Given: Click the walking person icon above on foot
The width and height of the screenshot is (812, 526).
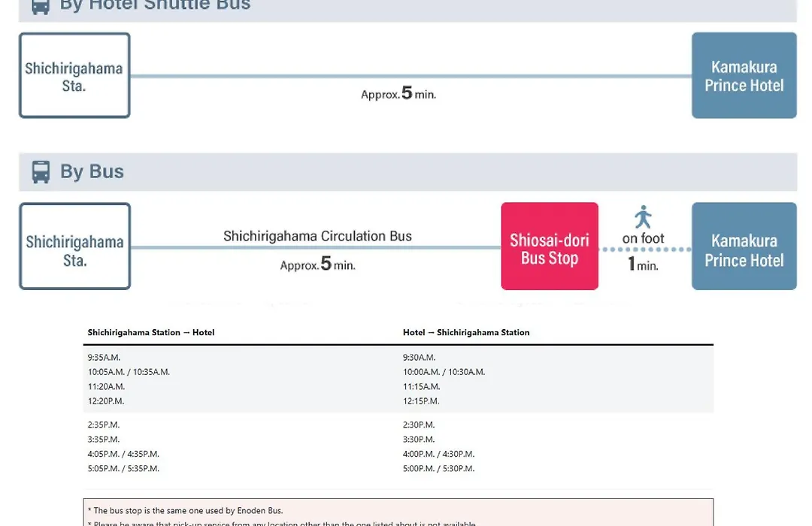Looking at the screenshot, I should pos(643,217).
